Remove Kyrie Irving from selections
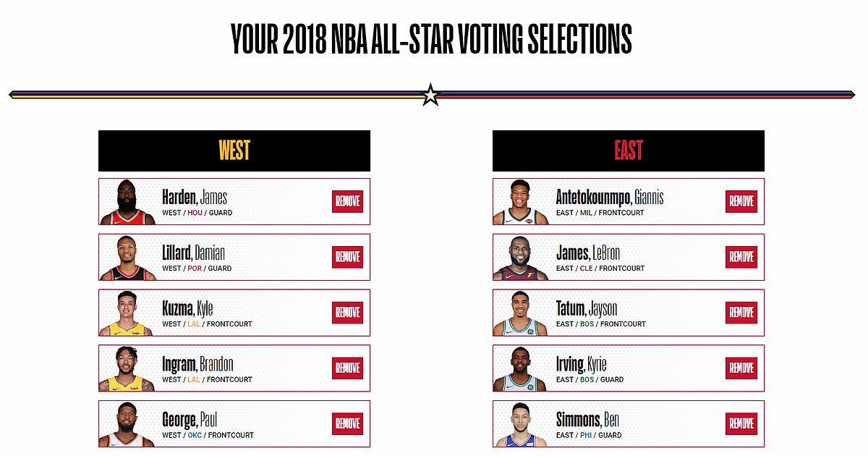 tap(741, 368)
